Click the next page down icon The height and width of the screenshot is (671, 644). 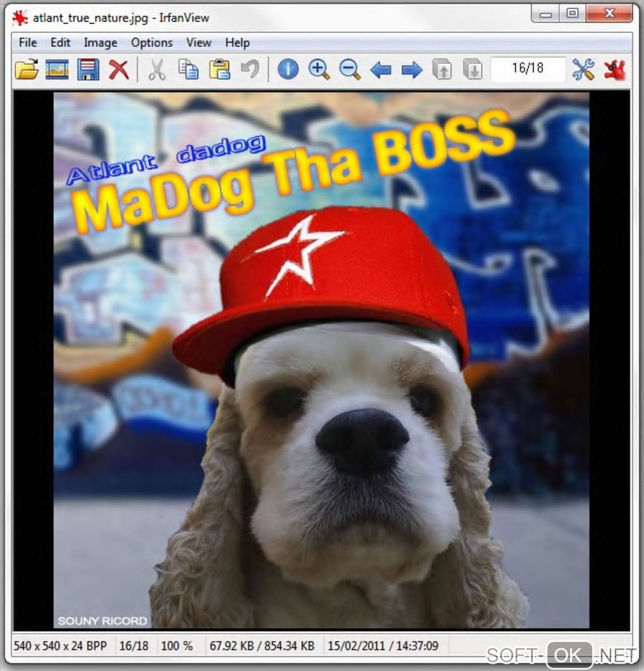click(x=473, y=70)
